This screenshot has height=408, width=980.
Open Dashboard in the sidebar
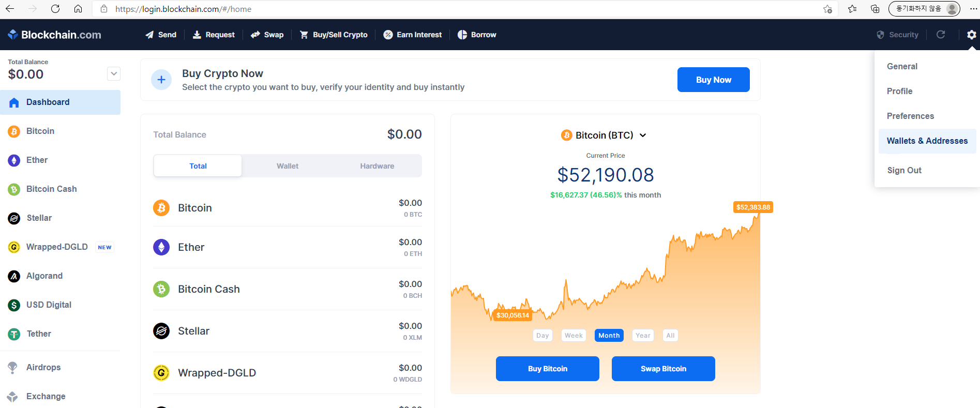[60, 102]
